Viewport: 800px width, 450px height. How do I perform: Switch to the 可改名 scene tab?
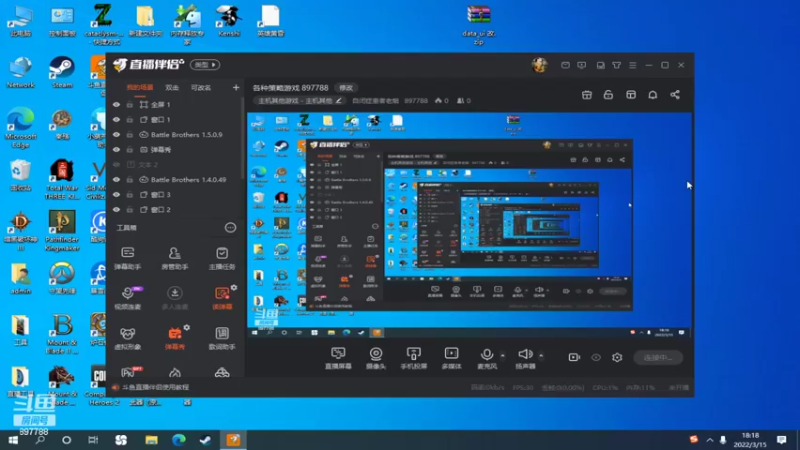(x=201, y=88)
